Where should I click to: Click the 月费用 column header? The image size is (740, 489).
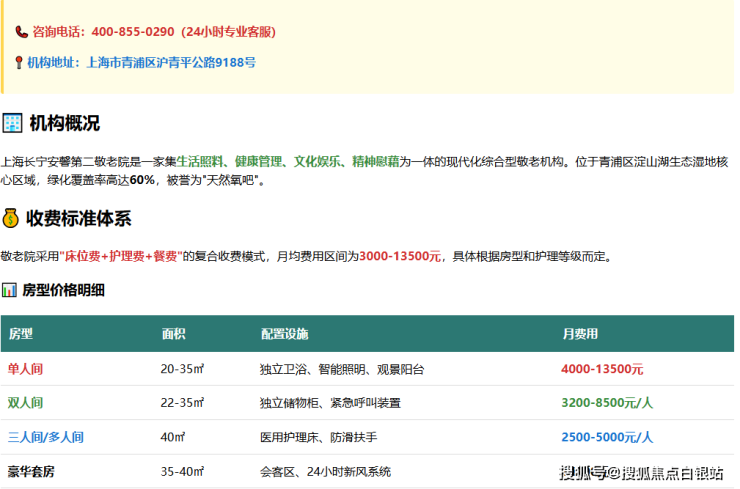tap(579, 334)
